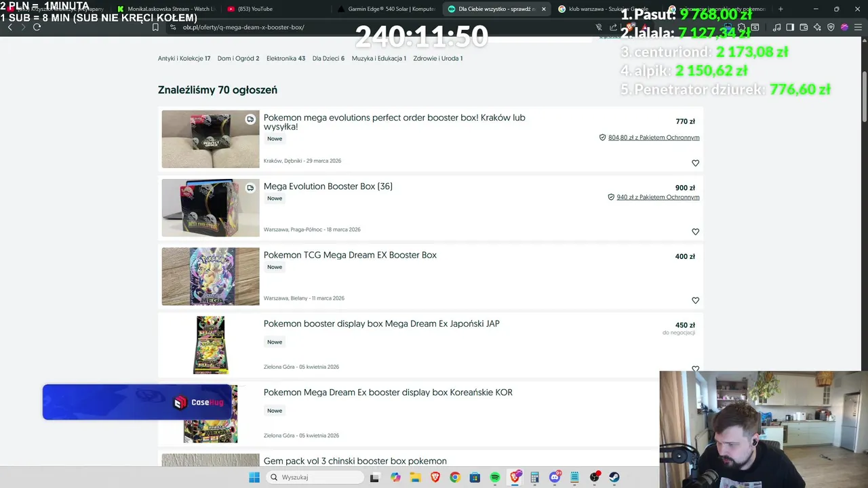The image size is (868, 488).
Task: Save the Perfect Order booster box listing with heart
Action: 695,163
